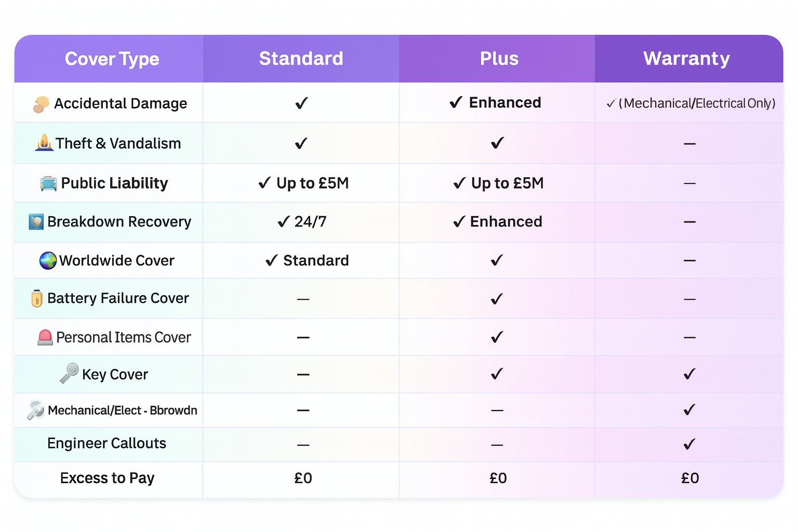
Task: Click Warranty checkmark for Engineer Callouts
Action: (x=689, y=444)
